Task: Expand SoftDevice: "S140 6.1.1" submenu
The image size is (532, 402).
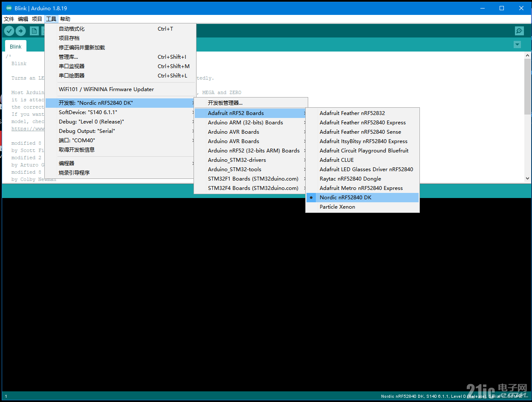Action: (x=121, y=112)
